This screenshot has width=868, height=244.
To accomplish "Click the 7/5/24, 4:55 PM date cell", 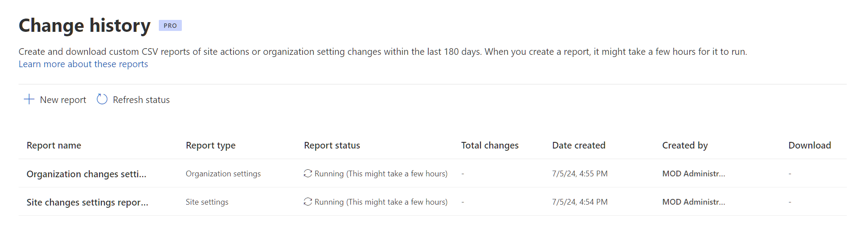I will 580,174.
